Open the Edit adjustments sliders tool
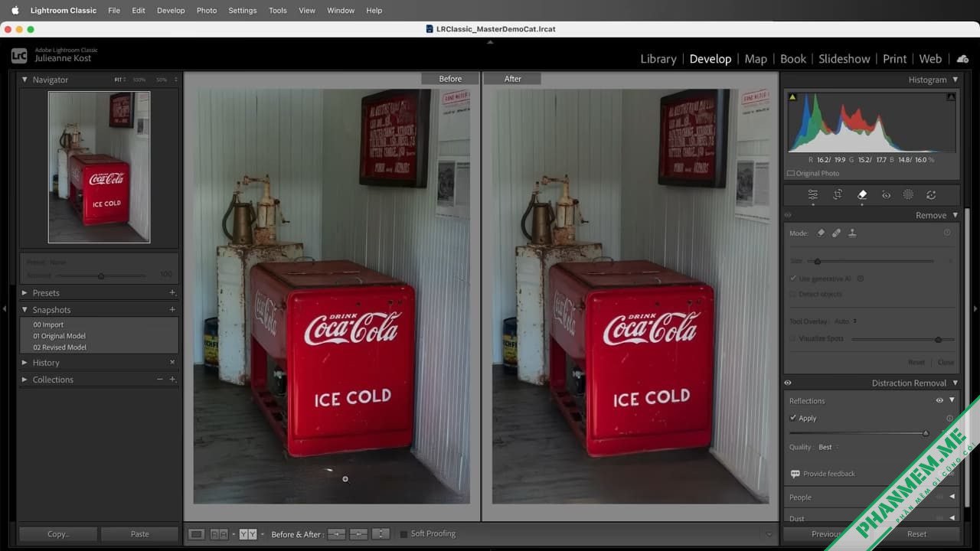The width and height of the screenshot is (980, 551). click(x=813, y=195)
